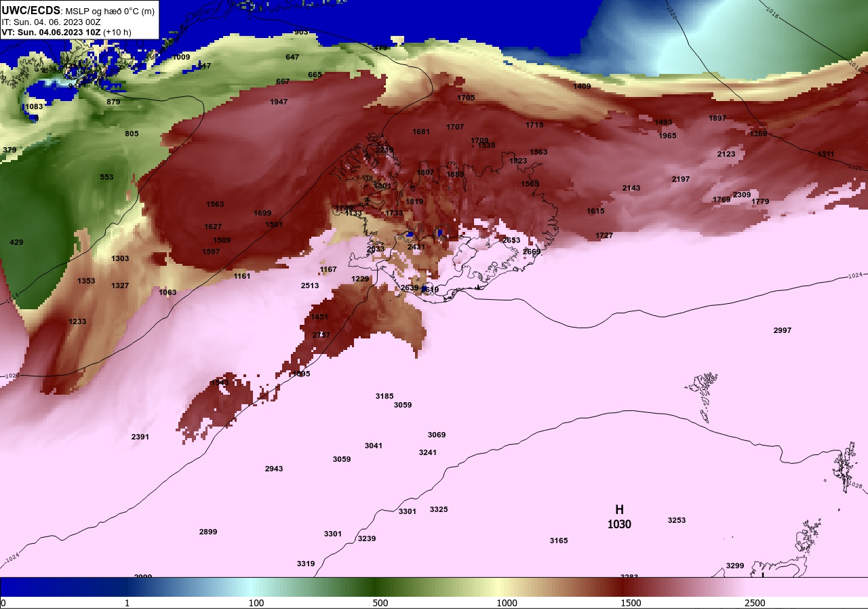Select the 2431 height value

tap(416, 247)
